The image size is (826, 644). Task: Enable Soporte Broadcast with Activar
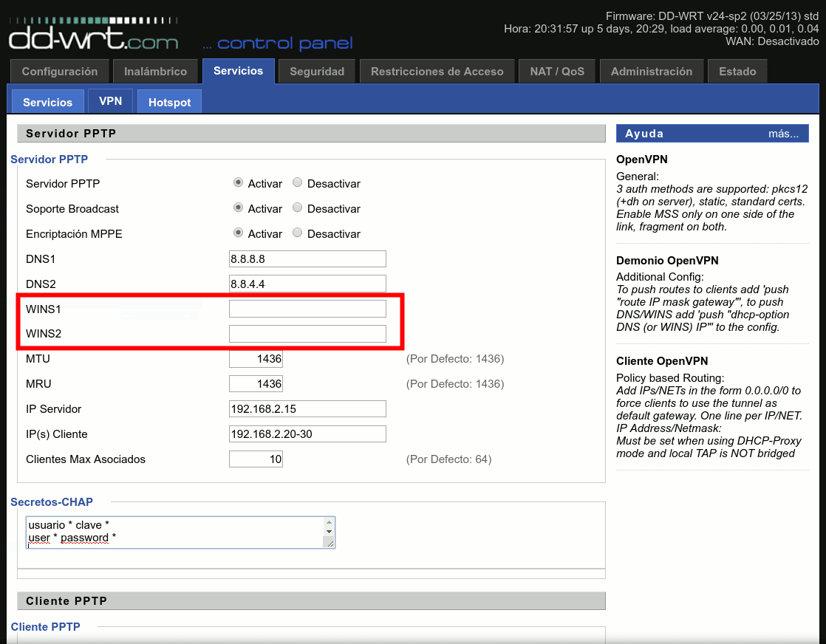tap(238, 208)
